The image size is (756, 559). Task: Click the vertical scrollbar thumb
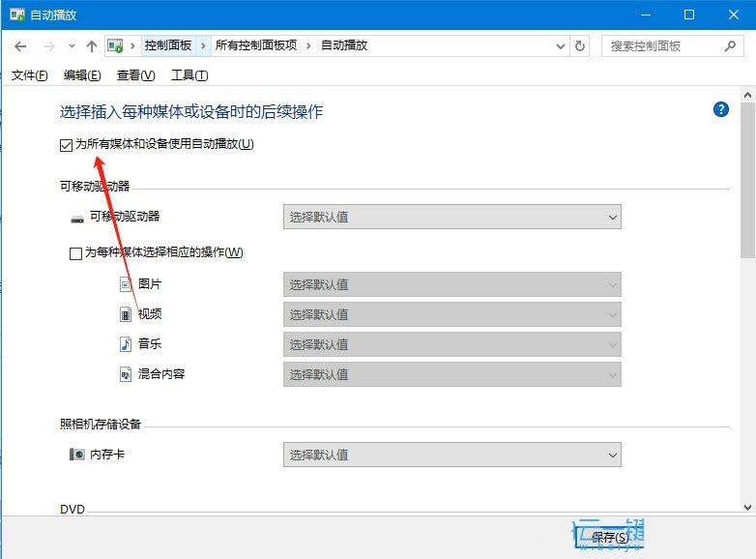point(748,181)
